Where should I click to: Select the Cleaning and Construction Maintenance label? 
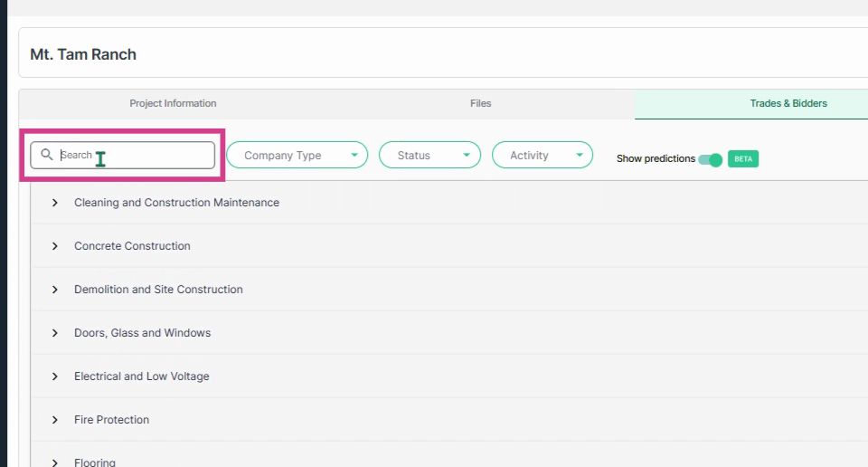(176, 203)
